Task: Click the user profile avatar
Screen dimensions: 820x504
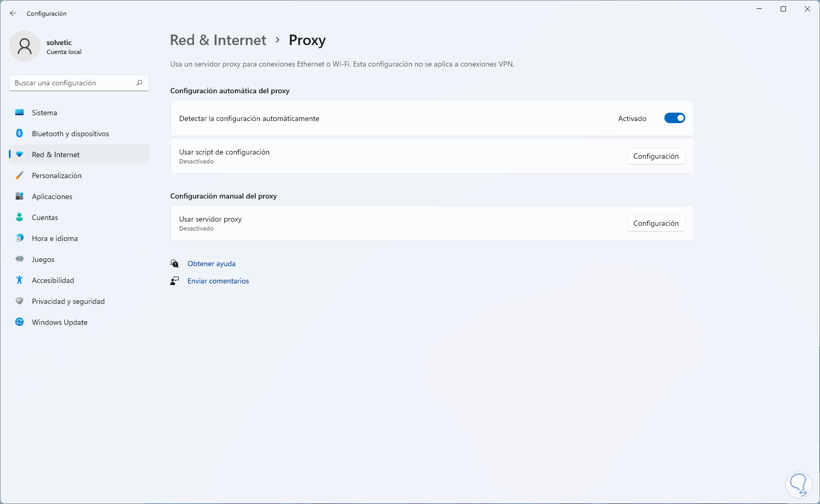Action: coord(25,46)
